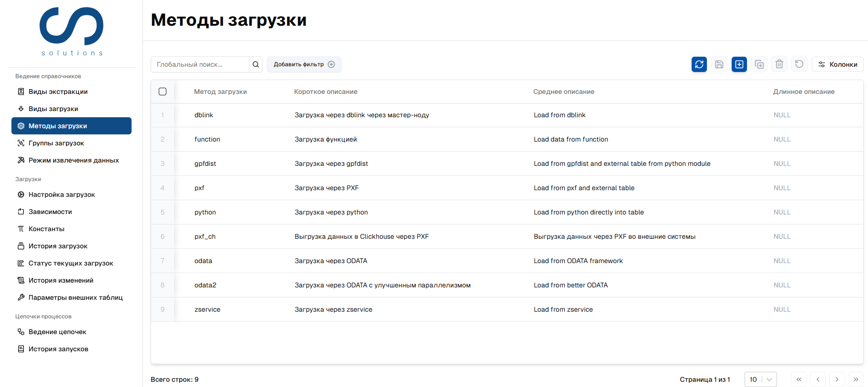Select the gpfdist table row

click(205, 163)
